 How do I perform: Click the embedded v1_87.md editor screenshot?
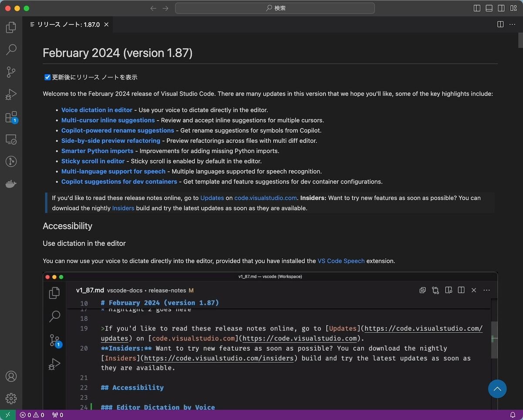pos(270,341)
